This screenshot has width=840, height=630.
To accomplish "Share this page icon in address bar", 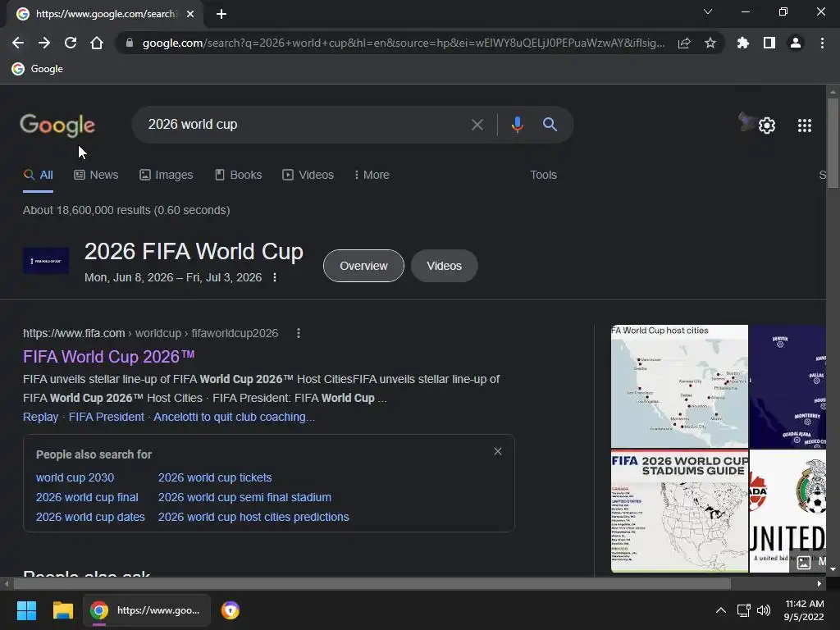I will click(x=684, y=43).
